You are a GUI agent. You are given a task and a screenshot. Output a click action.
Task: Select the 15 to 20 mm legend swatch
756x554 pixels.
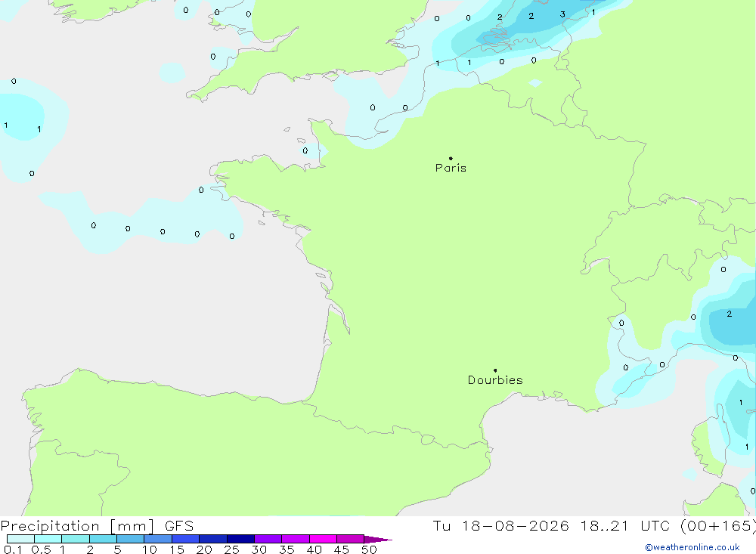coord(186,539)
